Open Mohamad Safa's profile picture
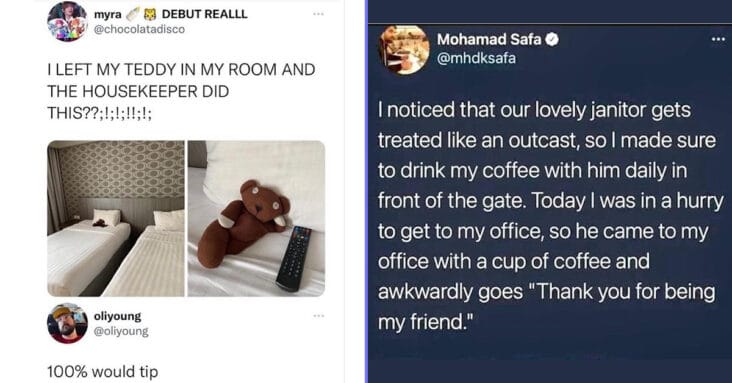This screenshot has height=383, width=732. coord(404,50)
